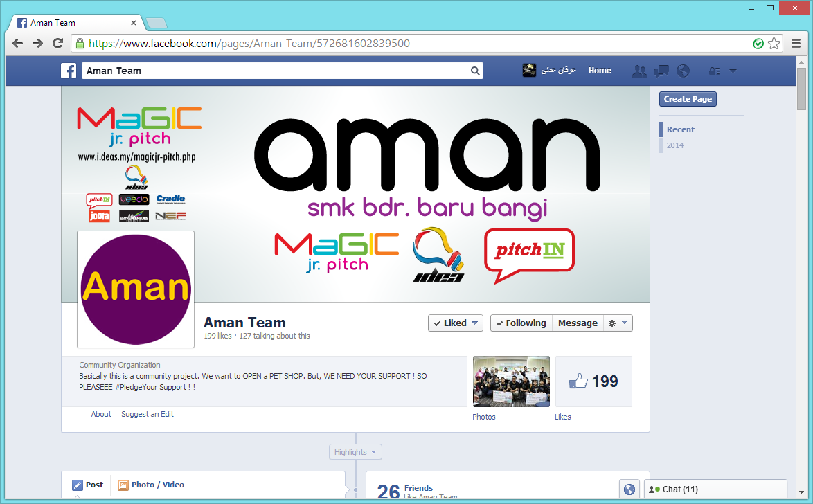Viewport: 813px width, 504px height.
Task: Open the About link
Action: 101,414
